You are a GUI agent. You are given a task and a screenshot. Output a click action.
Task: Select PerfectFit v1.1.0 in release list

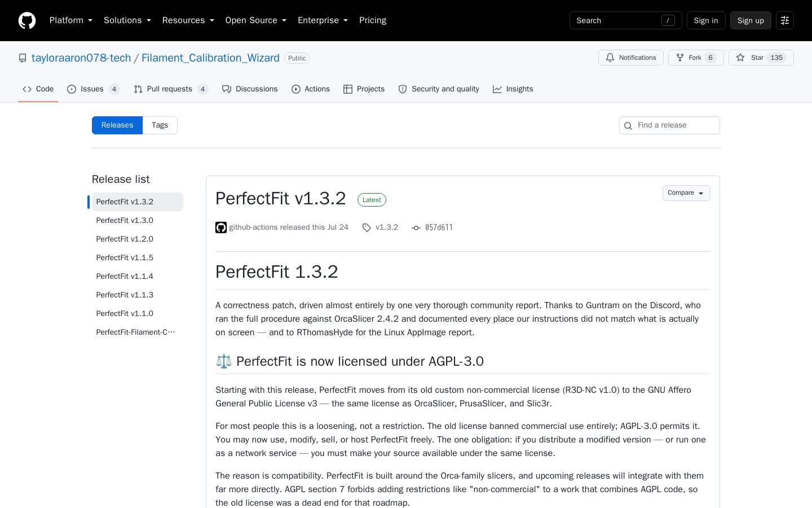[138, 313]
